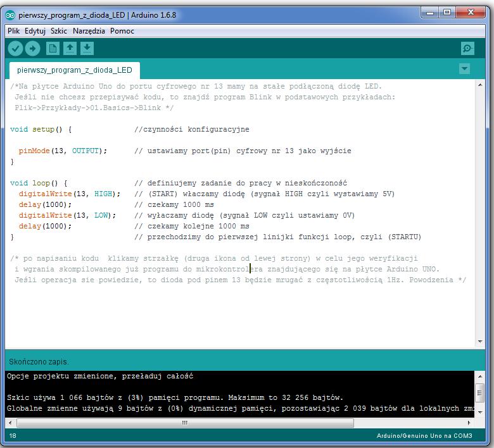This screenshot has height=448, width=494.
Task: Open a sketch with the up-arrow icon
Action: point(70,49)
